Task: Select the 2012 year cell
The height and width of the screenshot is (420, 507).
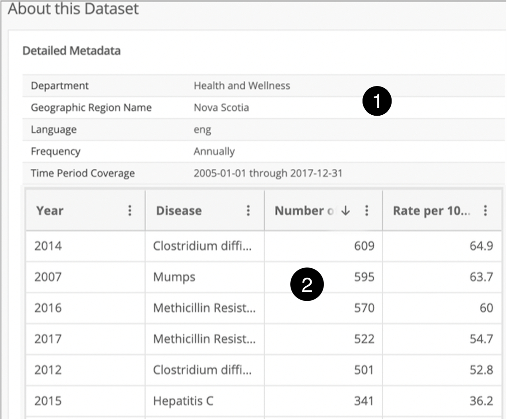Action: (x=85, y=370)
